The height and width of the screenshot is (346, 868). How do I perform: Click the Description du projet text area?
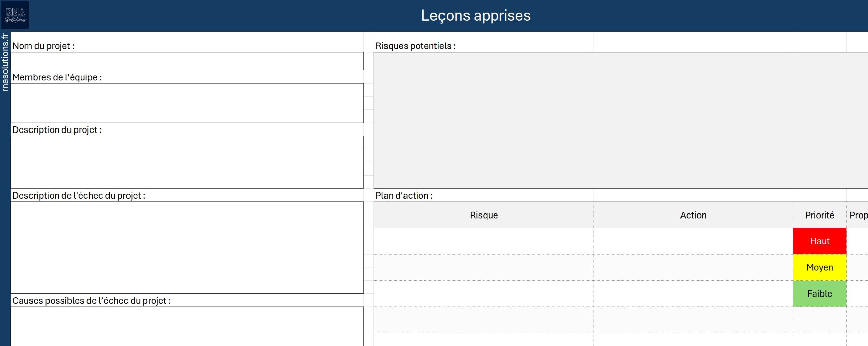(187, 162)
